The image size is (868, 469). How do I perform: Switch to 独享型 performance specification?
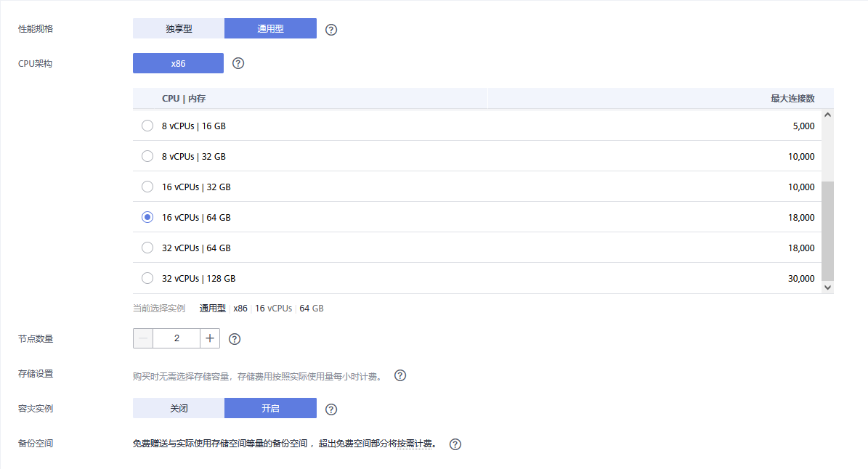point(178,28)
